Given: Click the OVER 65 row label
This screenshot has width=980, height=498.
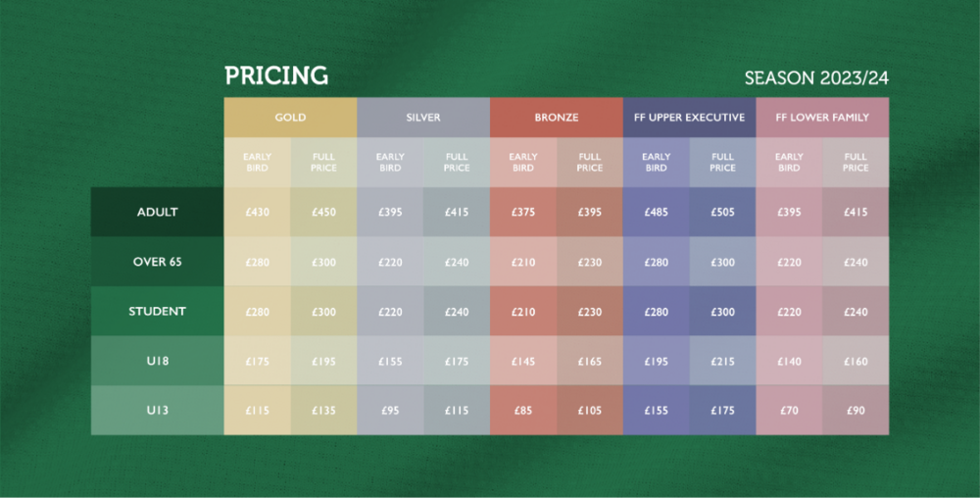Looking at the screenshot, I should 158,262.
